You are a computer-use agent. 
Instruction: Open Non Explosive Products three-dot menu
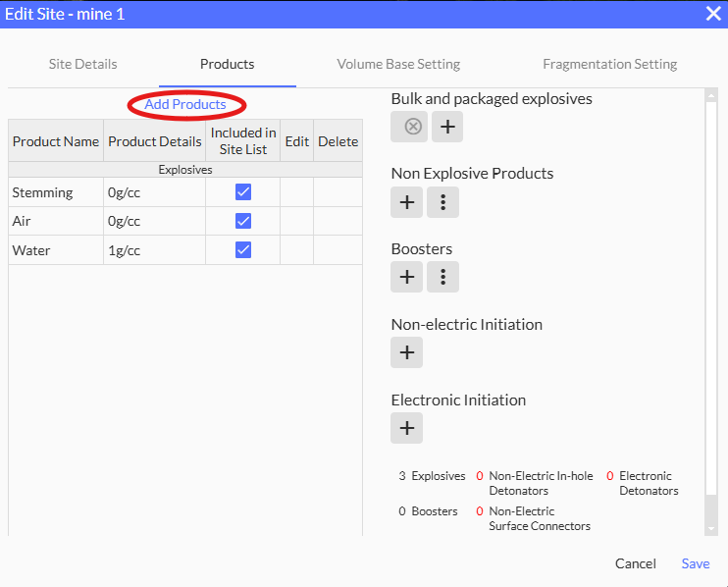tap(443, 202)
